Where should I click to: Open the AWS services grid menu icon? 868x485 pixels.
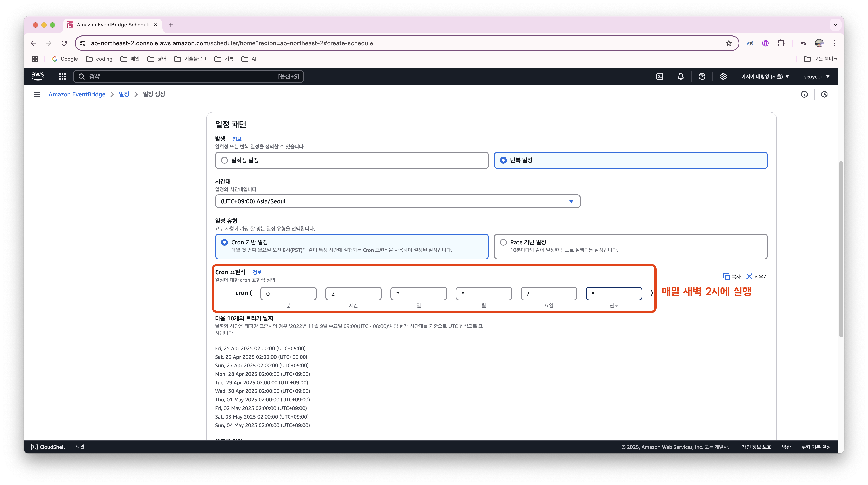(62, 76)
